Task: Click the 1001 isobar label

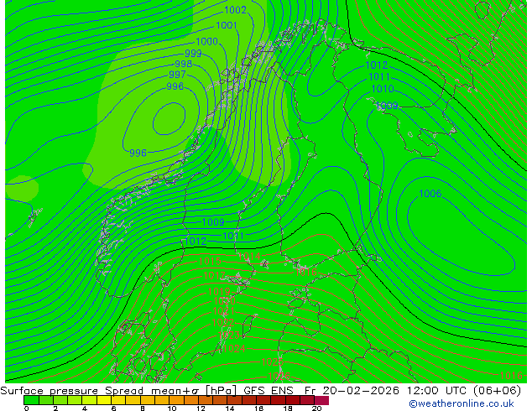Action: [x=227, y=25]
